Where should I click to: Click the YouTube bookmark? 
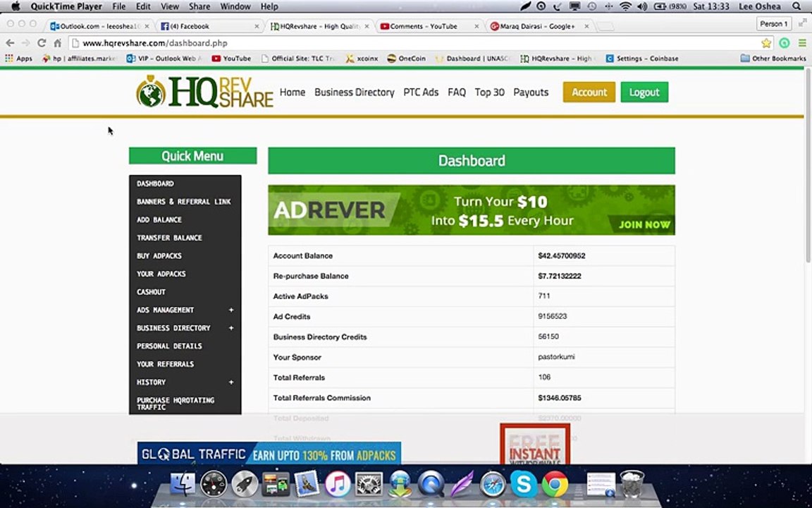click(x=231, y=59)
